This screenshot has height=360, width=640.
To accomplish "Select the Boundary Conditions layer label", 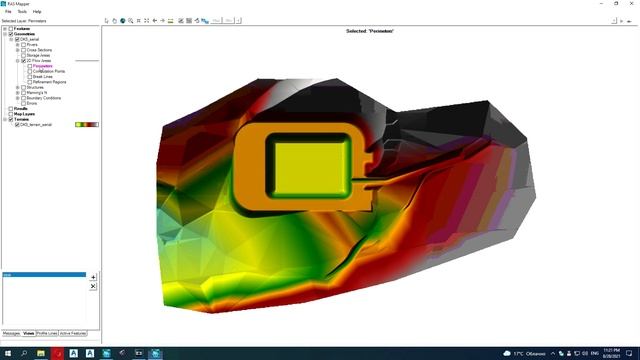I will (44, 98).
